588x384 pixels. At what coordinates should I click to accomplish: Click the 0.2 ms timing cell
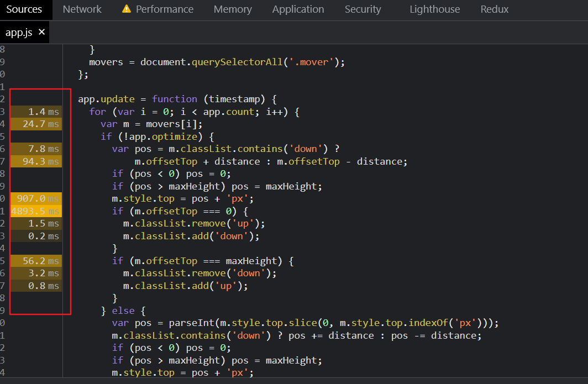[x=36, y=236]
